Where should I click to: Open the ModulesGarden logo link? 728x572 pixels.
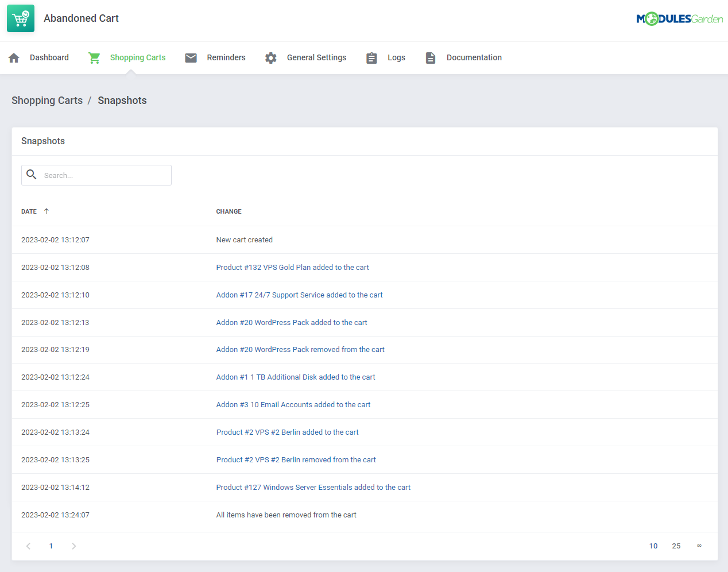(x=679, y=19)
